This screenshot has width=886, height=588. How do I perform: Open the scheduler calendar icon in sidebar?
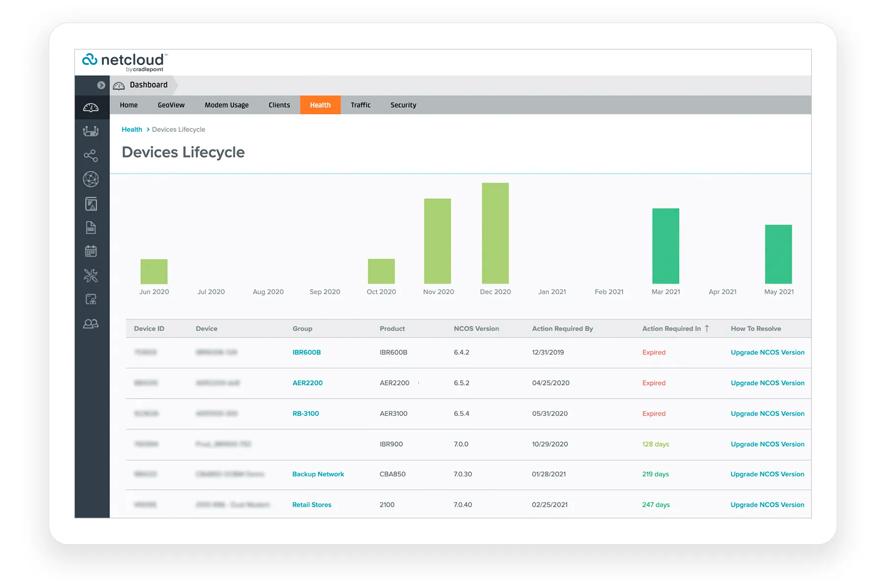tap(91, 251)
